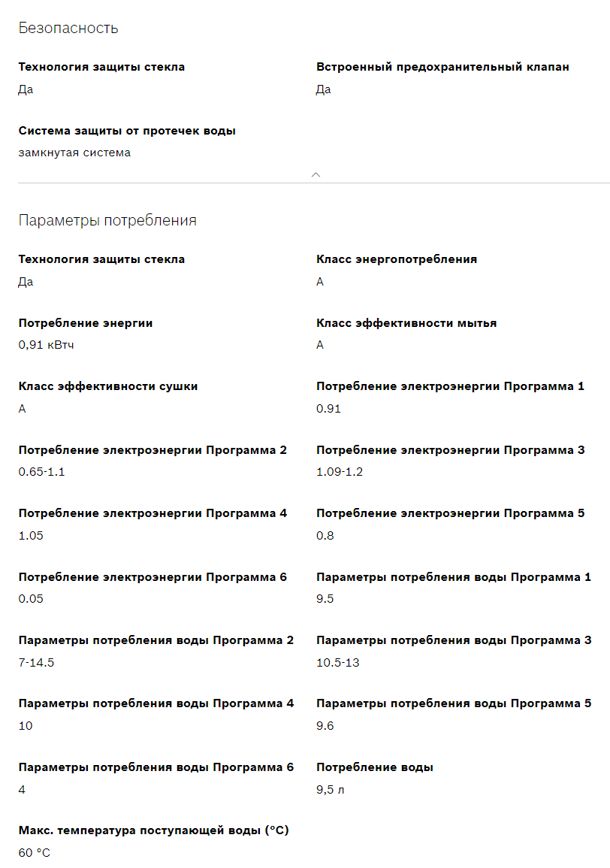Select the 1.09-1.2 value

(x=340, y=472)
